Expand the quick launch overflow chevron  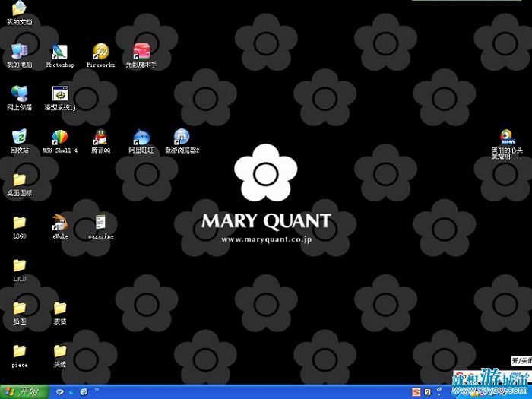(x=97, y=390)
